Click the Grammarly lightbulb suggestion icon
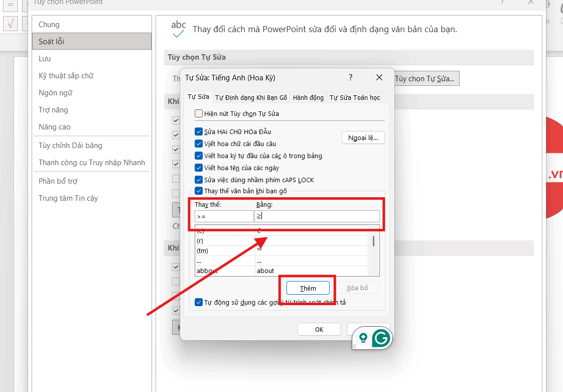The height and width of the screenshot is (392, 563). click(363, 337)
